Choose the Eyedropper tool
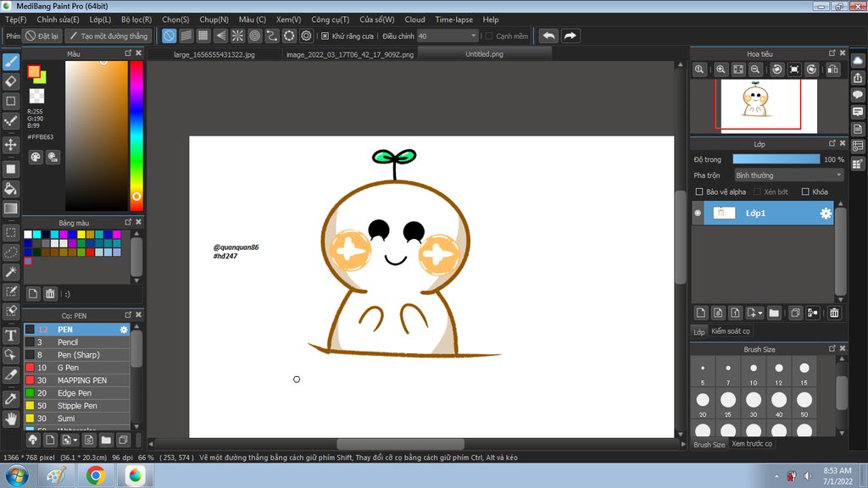Viewport: 868px width, 488px height. coord(10,399)
